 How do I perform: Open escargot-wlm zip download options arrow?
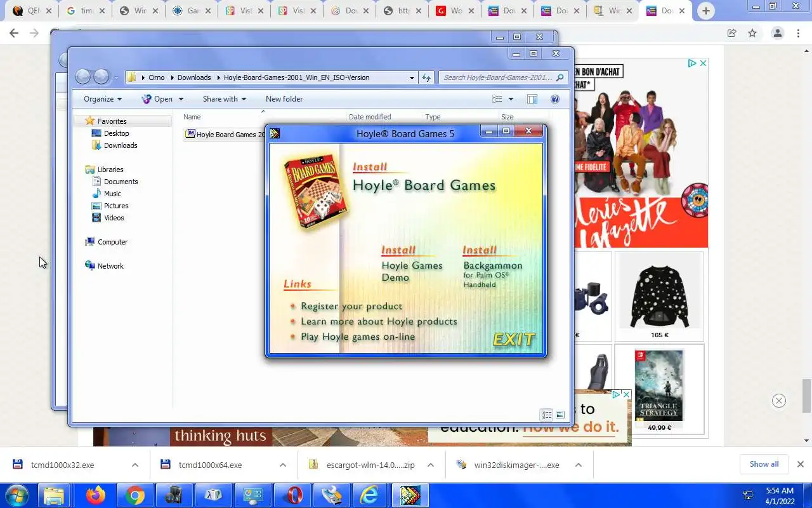[431, 465]
